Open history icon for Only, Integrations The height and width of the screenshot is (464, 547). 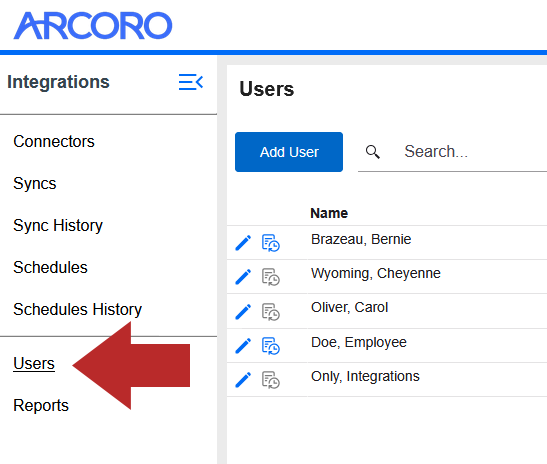(x=271, y=380)
